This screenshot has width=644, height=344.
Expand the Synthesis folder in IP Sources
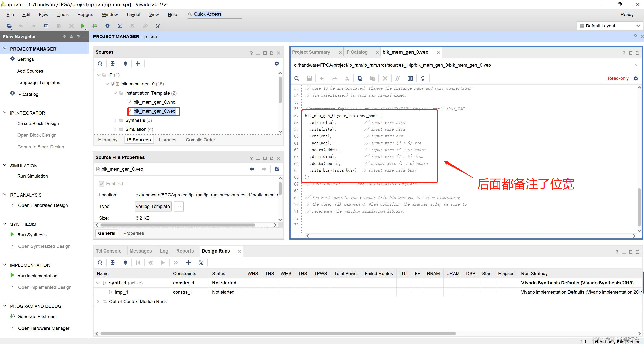tap(115, 120)
